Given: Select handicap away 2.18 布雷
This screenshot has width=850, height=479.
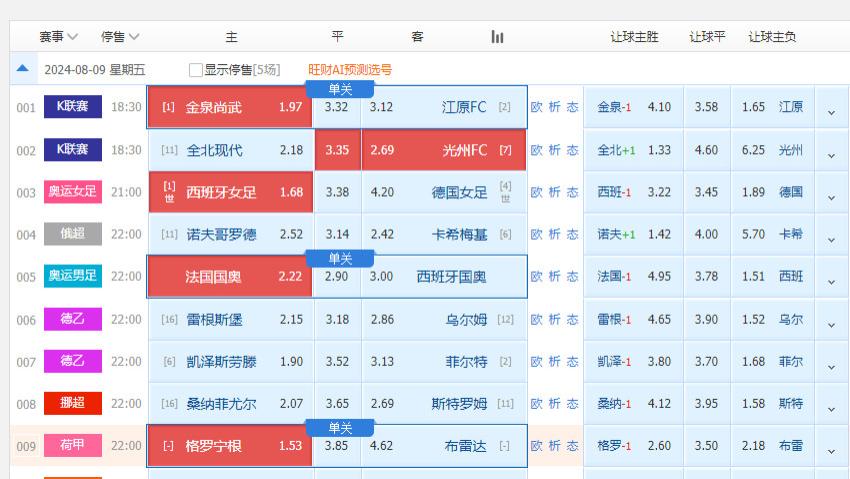Looking at the screenshot, I should tap(772, 446).
